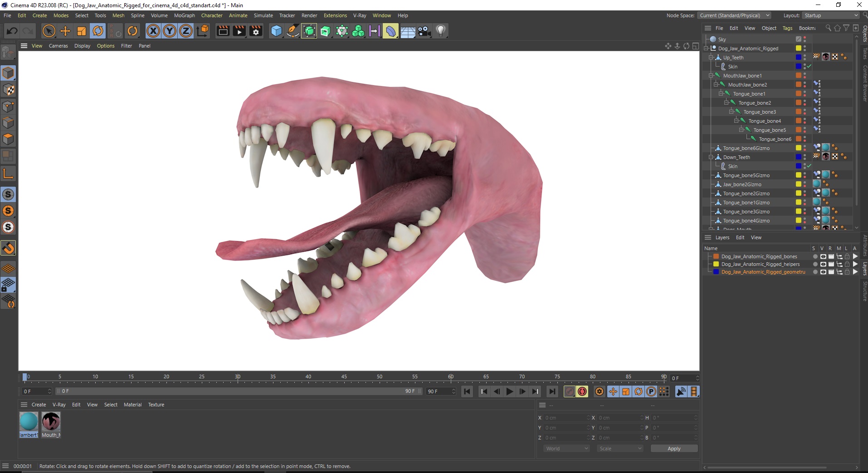Click the Undo arrow icon
Image resolution: width=868 pixels, height=473 pixels.
click(12, 31)
